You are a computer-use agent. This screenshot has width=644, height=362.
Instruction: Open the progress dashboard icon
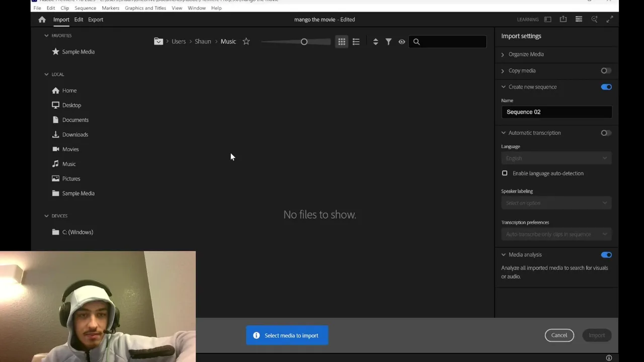[x=579, y=19]
